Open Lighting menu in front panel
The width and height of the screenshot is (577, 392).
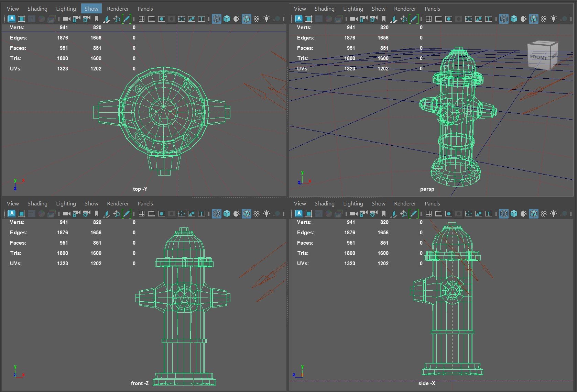tap(66, 203)
